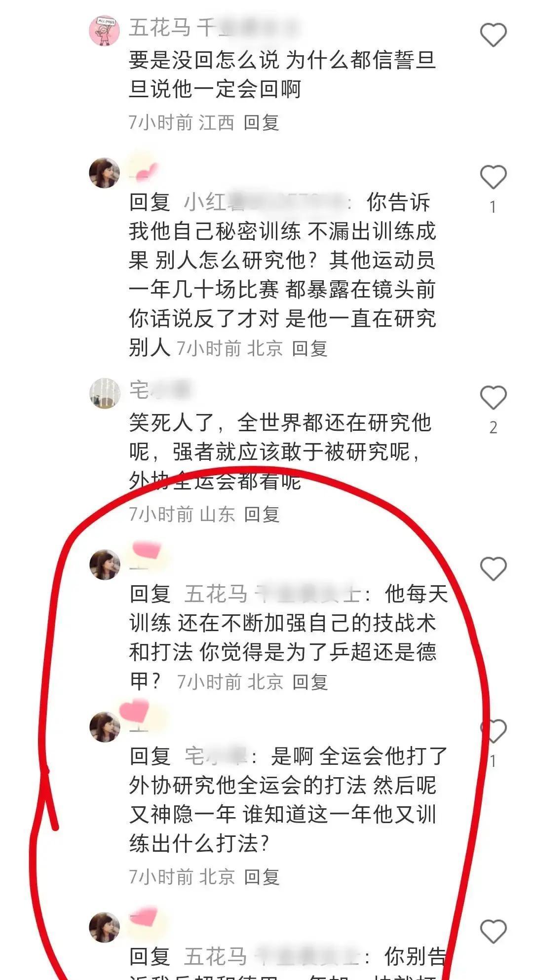This screenshot has height=980, width=533.
Task: Open 五花马 user's pink avatar
Action: tap(105, 30)
